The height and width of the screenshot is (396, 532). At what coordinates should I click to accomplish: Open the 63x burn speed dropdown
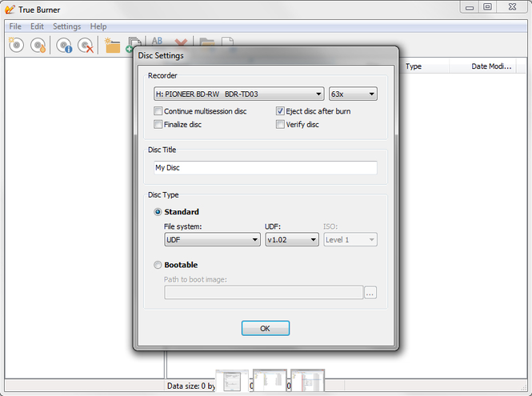[353, 94]
